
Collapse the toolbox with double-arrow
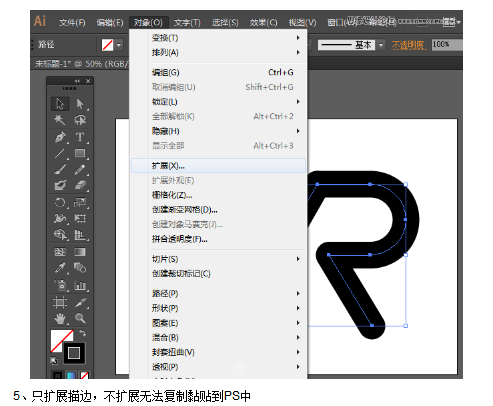coord(77,81)
